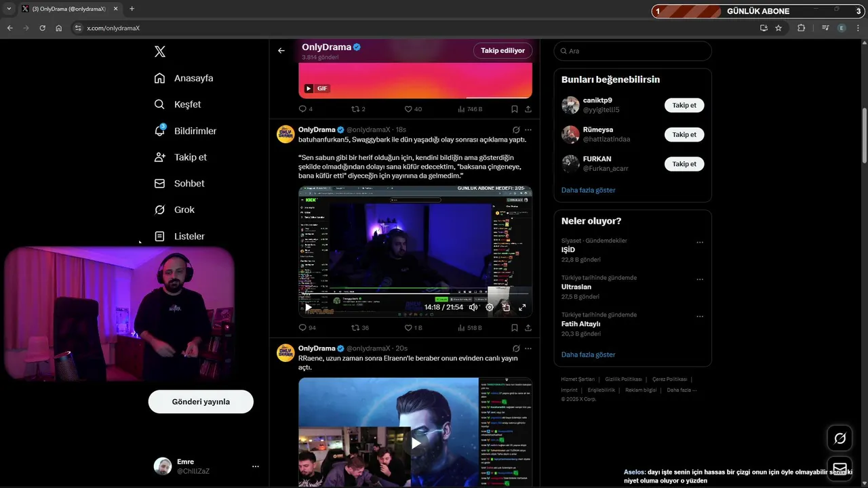Click the Takip ediyor button
The width and height of the screenshot is (868, 488).
pyautogui.click(x=502, y=51)
